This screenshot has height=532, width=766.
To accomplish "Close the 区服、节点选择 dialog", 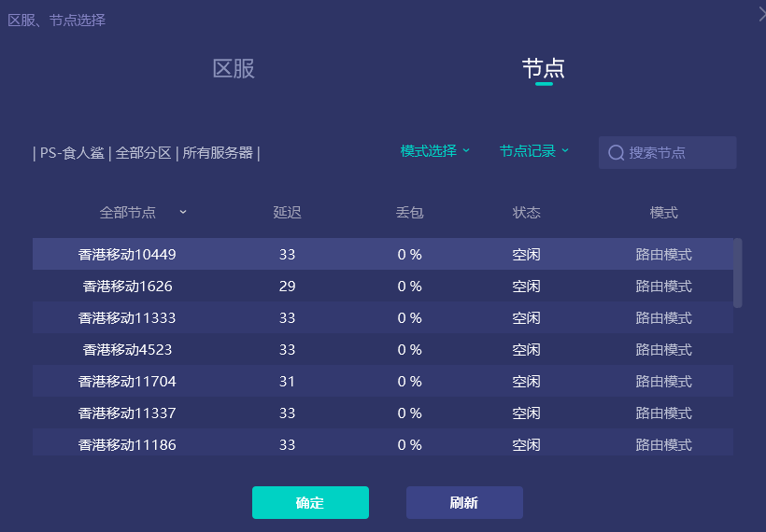I will [762, 15].
